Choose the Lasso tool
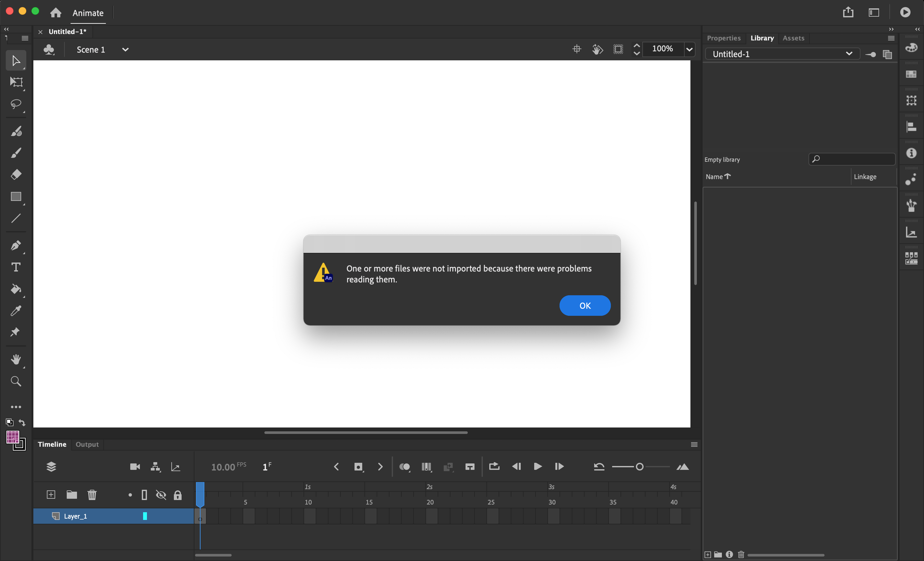924x561 pixels. [16, 104]
